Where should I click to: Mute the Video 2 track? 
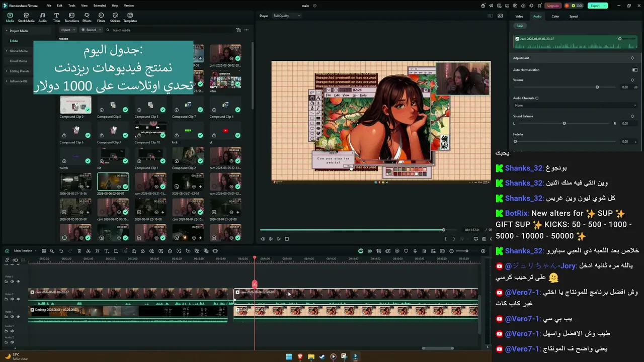[x=12, y=299]
